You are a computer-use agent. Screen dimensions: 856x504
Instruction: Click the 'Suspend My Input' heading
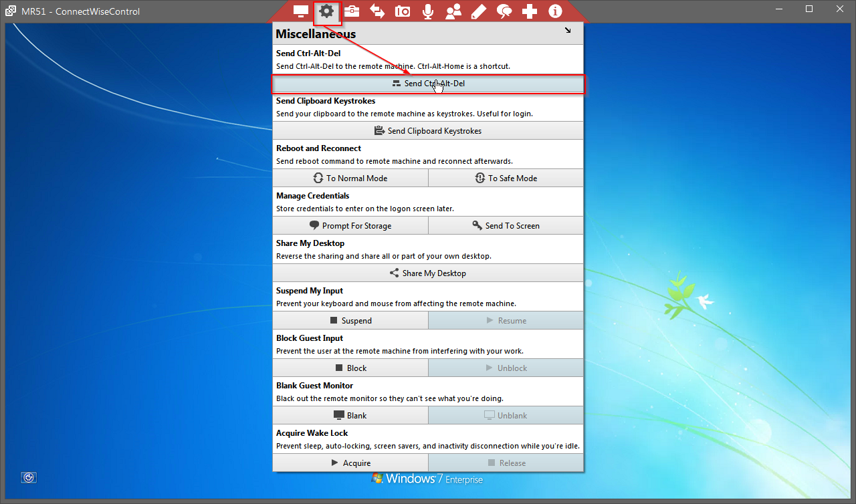coord(310,291)
